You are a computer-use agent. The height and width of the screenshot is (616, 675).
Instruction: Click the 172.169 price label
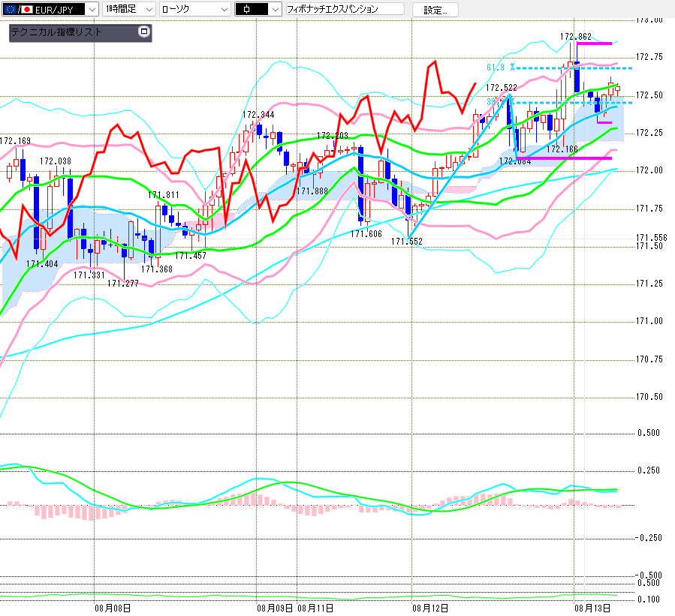point(15,141)
